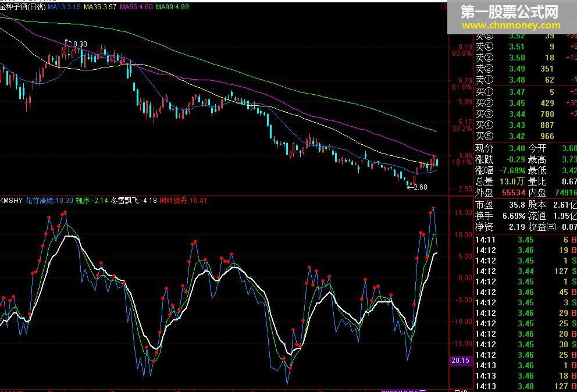Click the 最高 label

point(537,160)
